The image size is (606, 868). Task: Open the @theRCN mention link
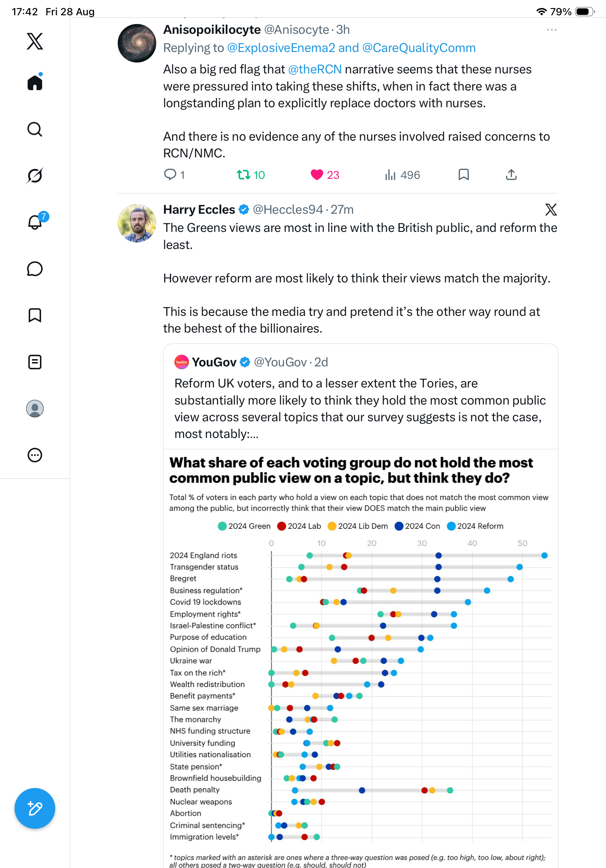(x=315, y=69)
